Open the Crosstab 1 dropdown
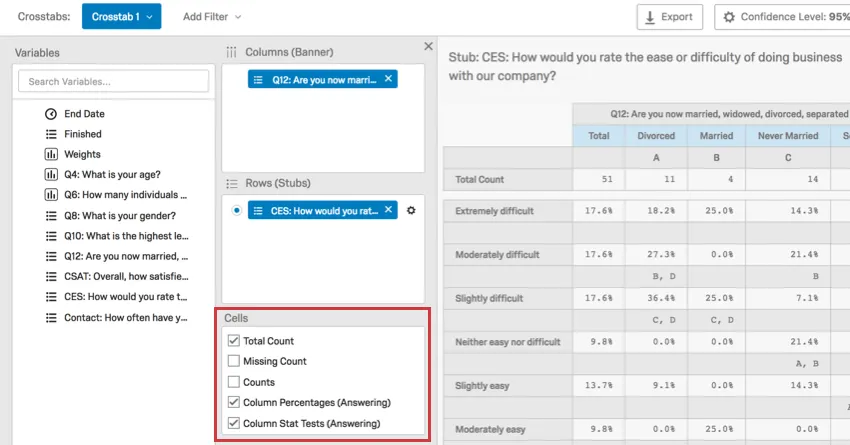 [121, 17]
